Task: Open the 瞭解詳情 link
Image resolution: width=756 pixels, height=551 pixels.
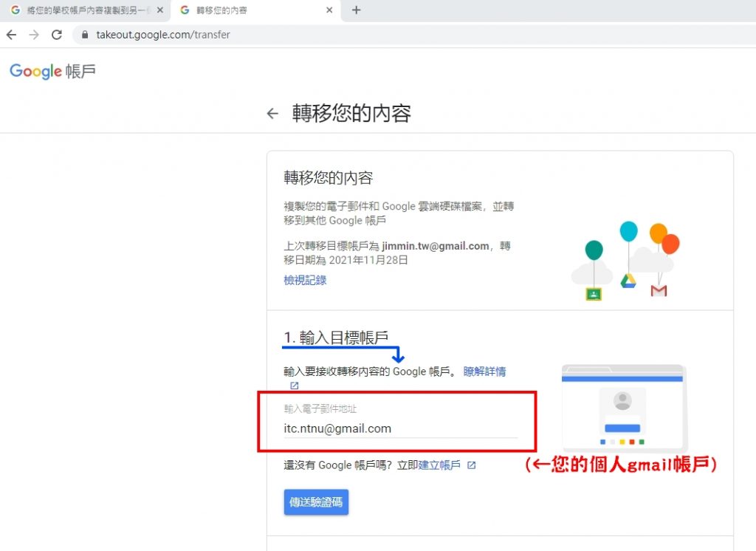Action: [x=484, y=372]
